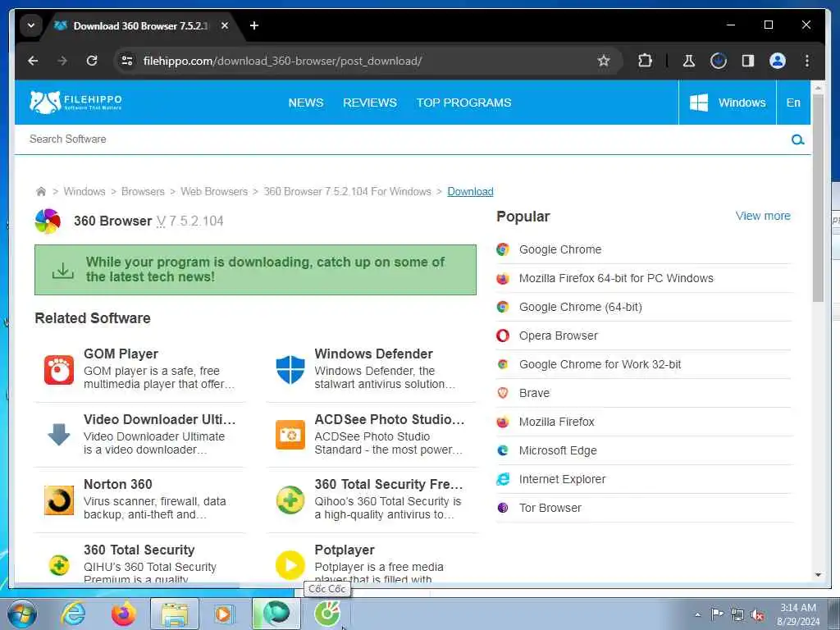Image resolution: width=840 pixels, height=630 pixels.
Task: Open Microsoft Edge entry
Action: 558,451
